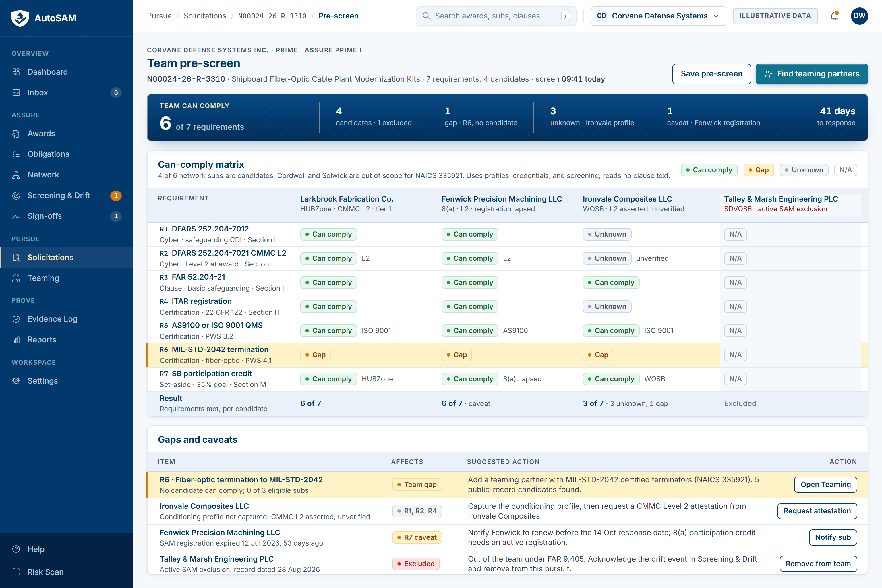Image resolution: width=882 pixels, height=588 pixels.
Task: Open Help at the sidebar bottom
Action: click(67, 549)
